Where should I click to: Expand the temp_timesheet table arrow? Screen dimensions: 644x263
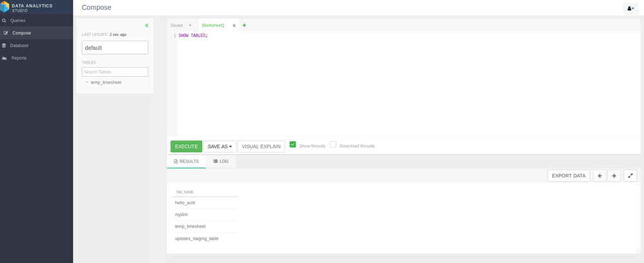pyautogui.click(x=86, y=82)
